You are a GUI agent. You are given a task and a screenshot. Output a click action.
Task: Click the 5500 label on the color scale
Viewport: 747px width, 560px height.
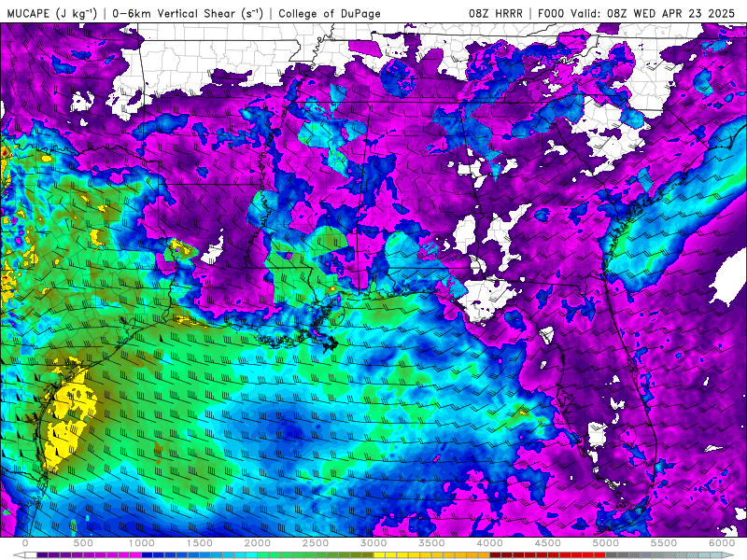click(x=664, y=543)
